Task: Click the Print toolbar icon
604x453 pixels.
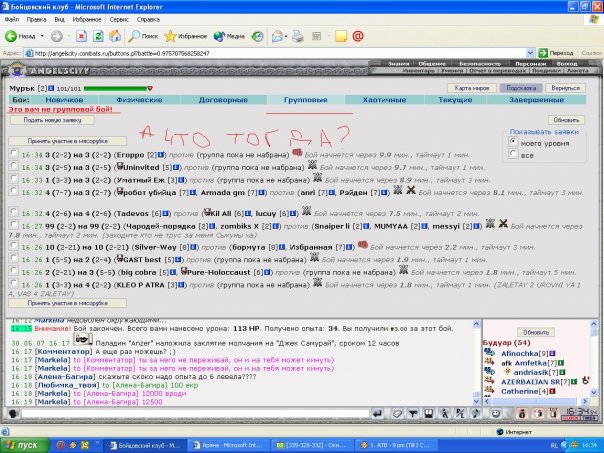Action: point(297,36)
